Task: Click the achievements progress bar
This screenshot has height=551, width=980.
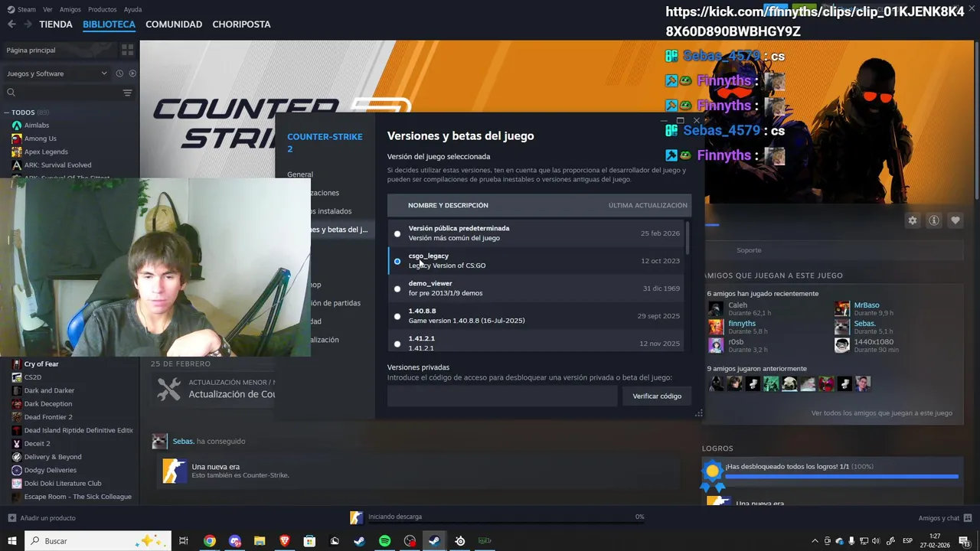Action: click(x=842, y=477)
